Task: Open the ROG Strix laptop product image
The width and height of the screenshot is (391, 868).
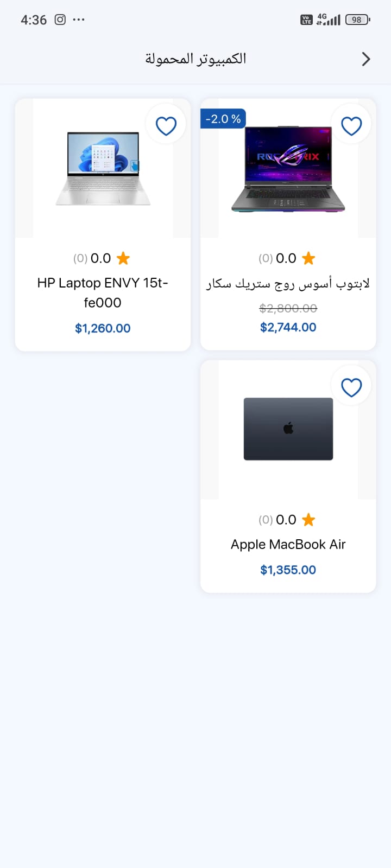Action: click(x=288, y=169)
